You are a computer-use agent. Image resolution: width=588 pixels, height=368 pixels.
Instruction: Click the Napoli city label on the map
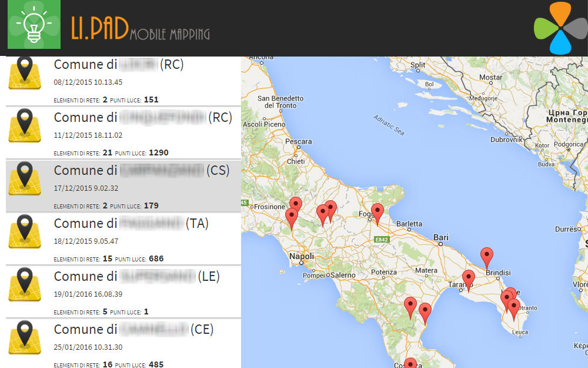(302, 257)
